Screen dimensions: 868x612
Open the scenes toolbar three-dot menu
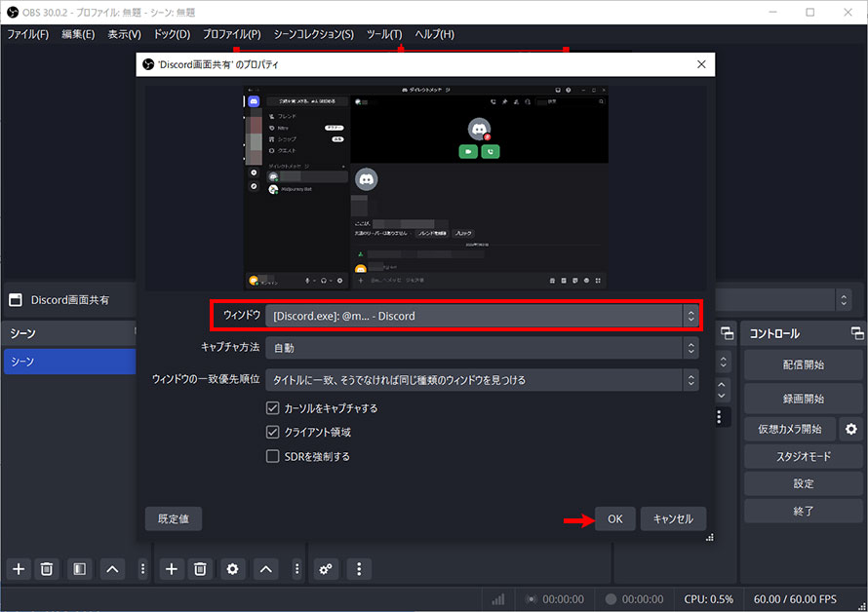tap(142, 569)
